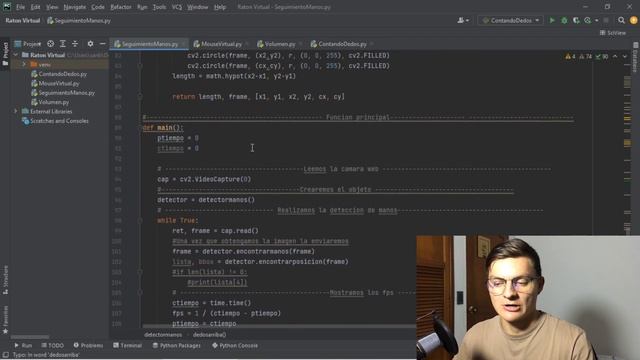Open SciView tool window
Viewport: 640px width, 360px height.
point(613,33)
